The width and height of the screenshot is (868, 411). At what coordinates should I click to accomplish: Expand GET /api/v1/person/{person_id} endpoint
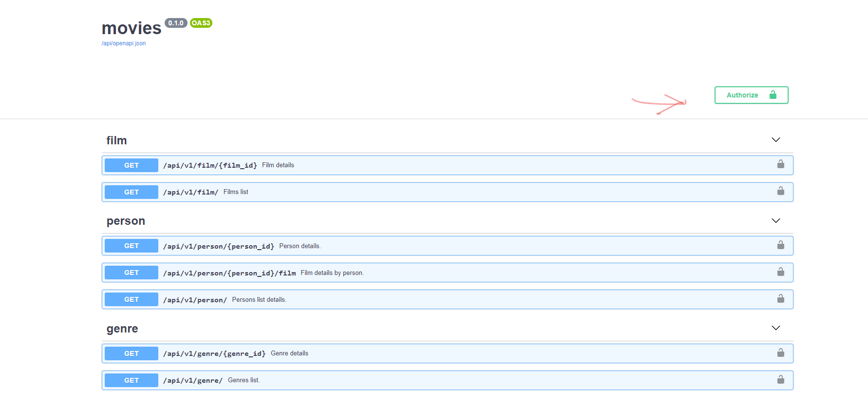[447, 246]
